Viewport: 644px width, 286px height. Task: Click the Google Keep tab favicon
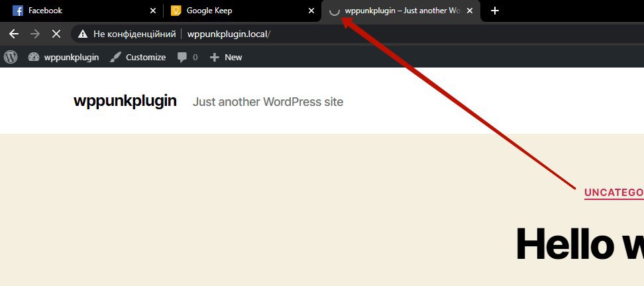click(x=176, y=11)
